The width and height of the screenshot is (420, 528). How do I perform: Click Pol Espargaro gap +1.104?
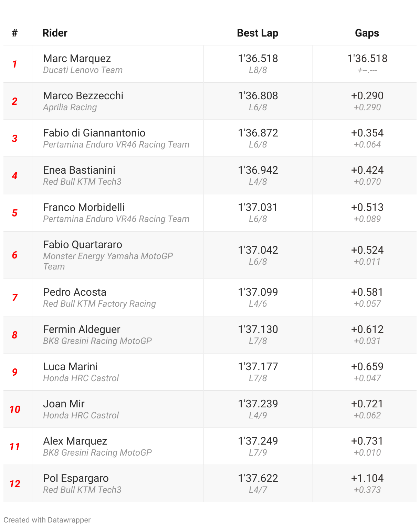pyautogui.click(x=367, y=478)
